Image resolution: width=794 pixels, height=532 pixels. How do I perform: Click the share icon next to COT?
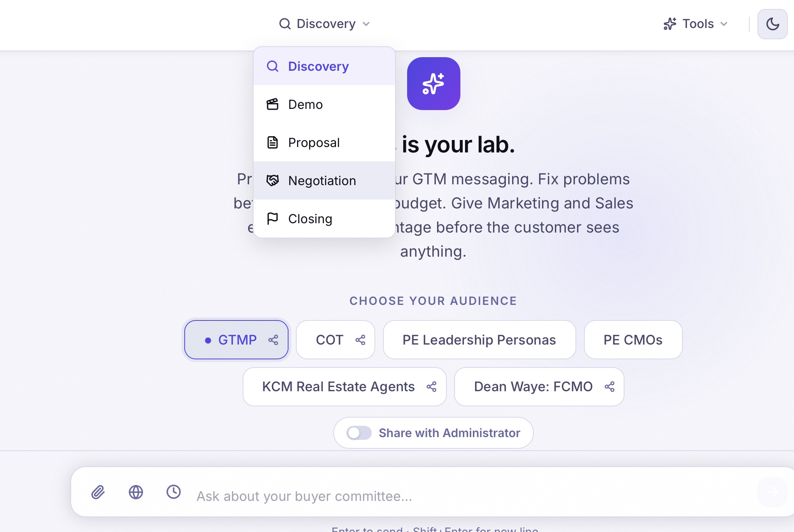(360, 339)
